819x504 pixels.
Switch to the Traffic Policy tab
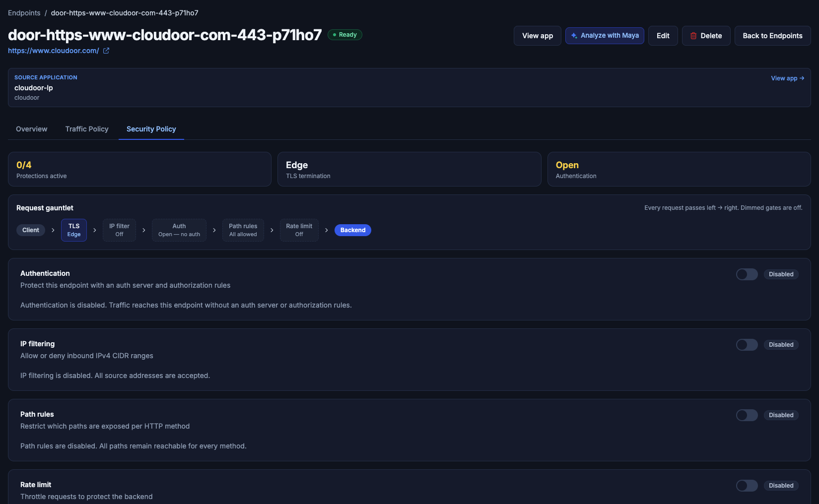(x=87, y=129)
